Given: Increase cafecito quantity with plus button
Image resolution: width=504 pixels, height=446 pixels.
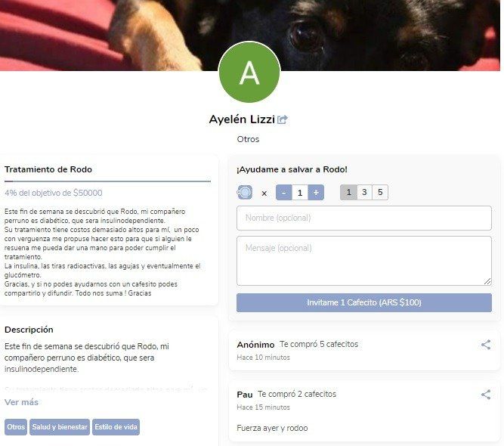Looking at the screenshot, I should pos(316,192).
